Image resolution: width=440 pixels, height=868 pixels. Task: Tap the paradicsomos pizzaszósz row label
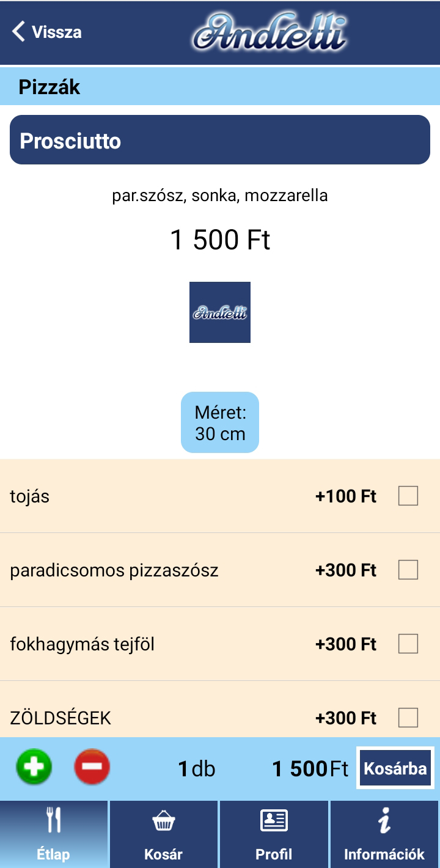point(114,570)
